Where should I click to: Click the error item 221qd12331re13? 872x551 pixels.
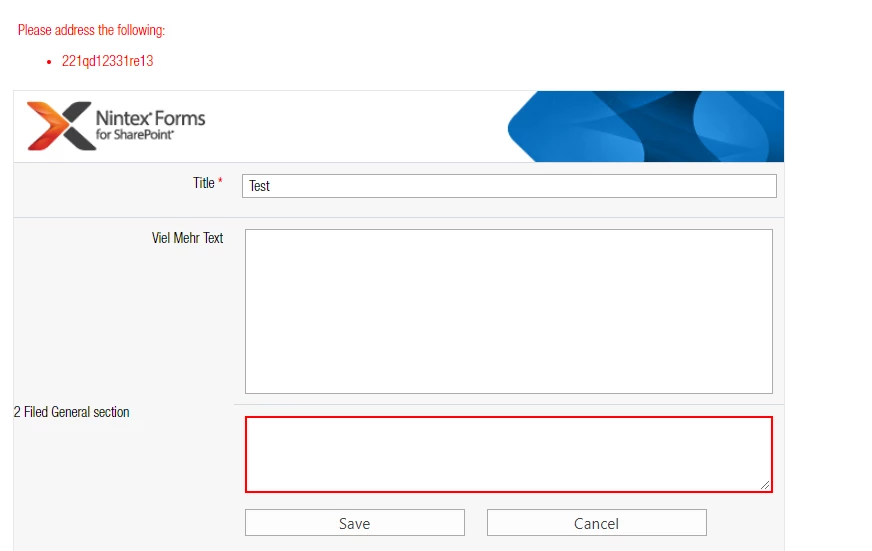coord(107,61)
